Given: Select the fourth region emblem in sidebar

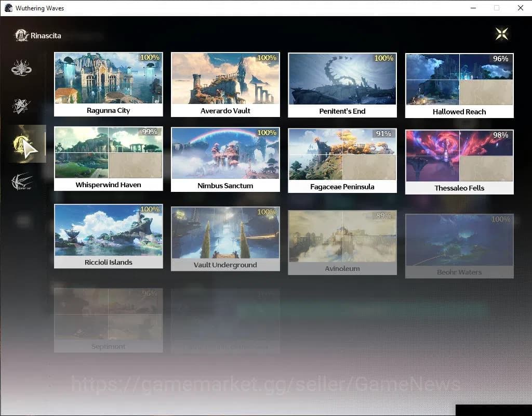Looking at the screenshot, I should (x=21, y=181).
